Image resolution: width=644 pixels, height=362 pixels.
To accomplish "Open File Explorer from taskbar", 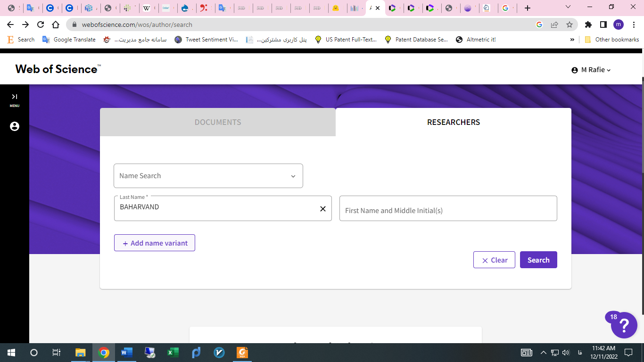I will point(81,353).
